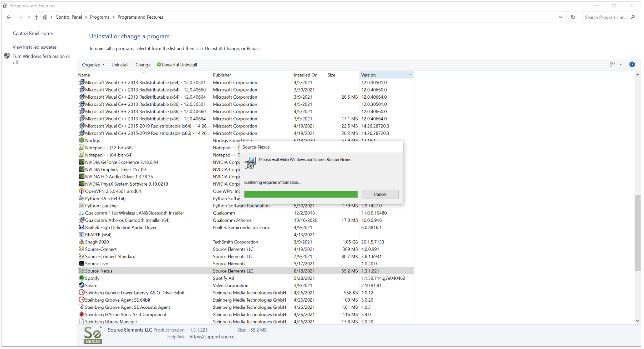Click the refresh address bar icon
Viewport: 644px width, 349px height.
tap(573, 17)
